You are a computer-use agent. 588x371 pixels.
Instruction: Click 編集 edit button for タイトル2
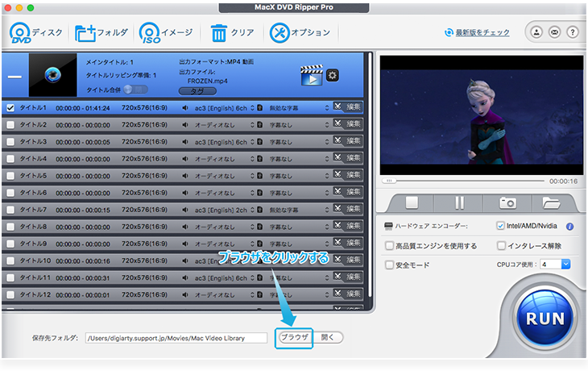[x=354, y=124]
